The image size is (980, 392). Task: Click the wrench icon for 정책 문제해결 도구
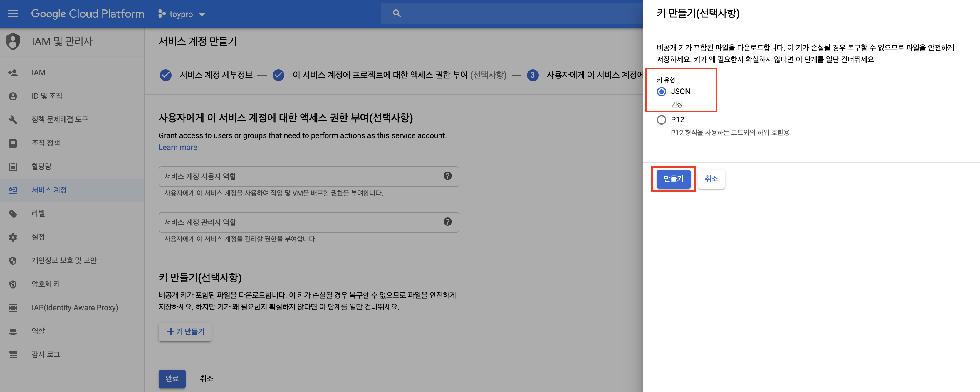point(13,120)
